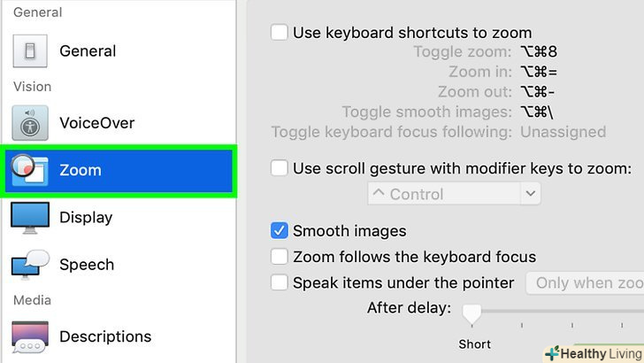Screen dimensions: 644x363
Task: Click the Display monitor icon
Action: point(29,218)
